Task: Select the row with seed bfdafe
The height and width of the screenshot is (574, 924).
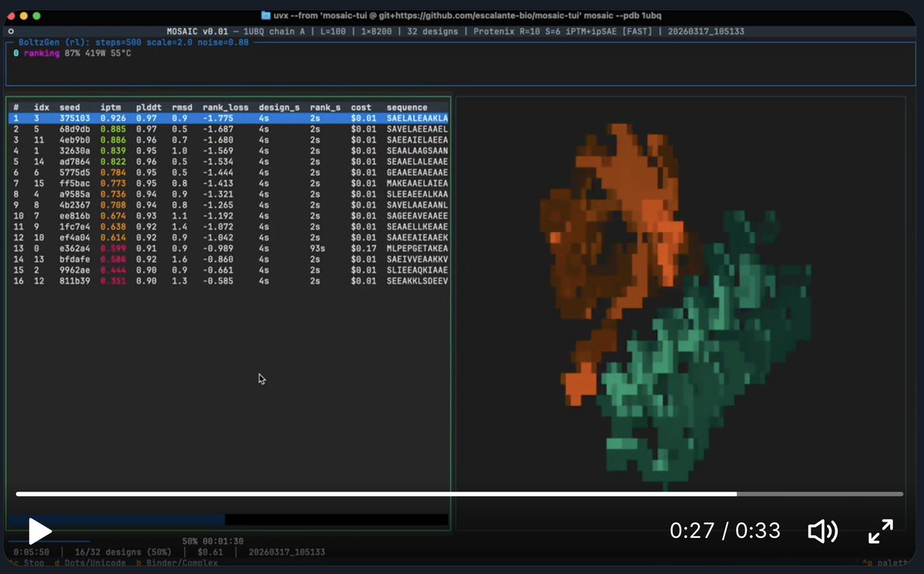Action: (229, 260)
